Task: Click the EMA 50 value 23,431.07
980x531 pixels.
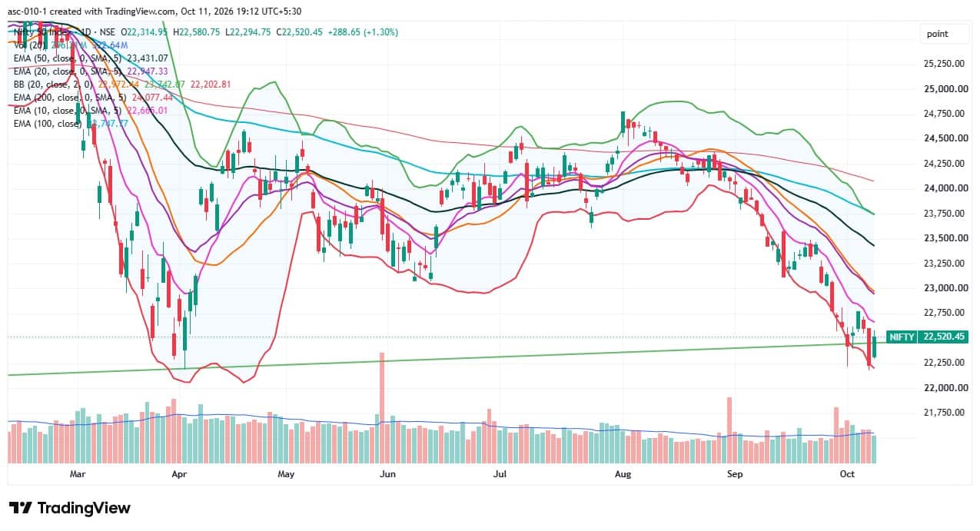Action: (x=148, y=58)
